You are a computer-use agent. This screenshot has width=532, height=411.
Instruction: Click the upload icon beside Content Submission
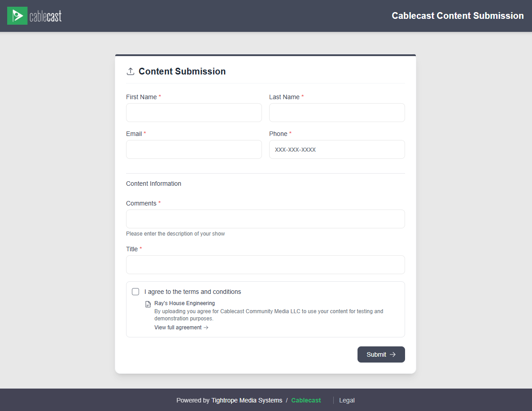130,71
